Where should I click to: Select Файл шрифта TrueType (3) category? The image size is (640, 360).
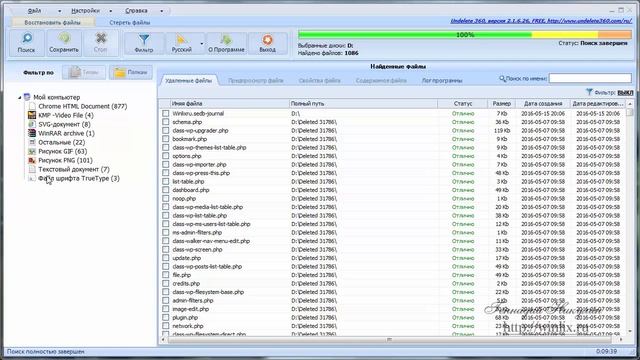(x=79, y=178)
